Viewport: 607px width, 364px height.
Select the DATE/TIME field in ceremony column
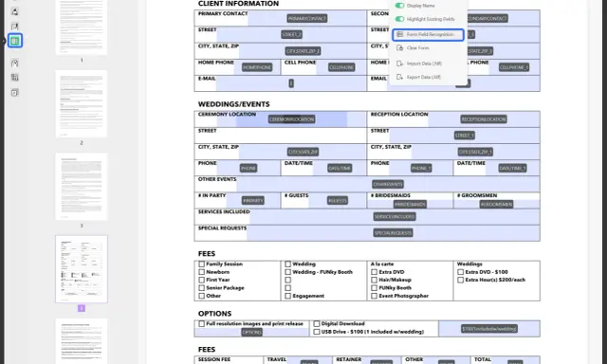click(x=340, y=168)
